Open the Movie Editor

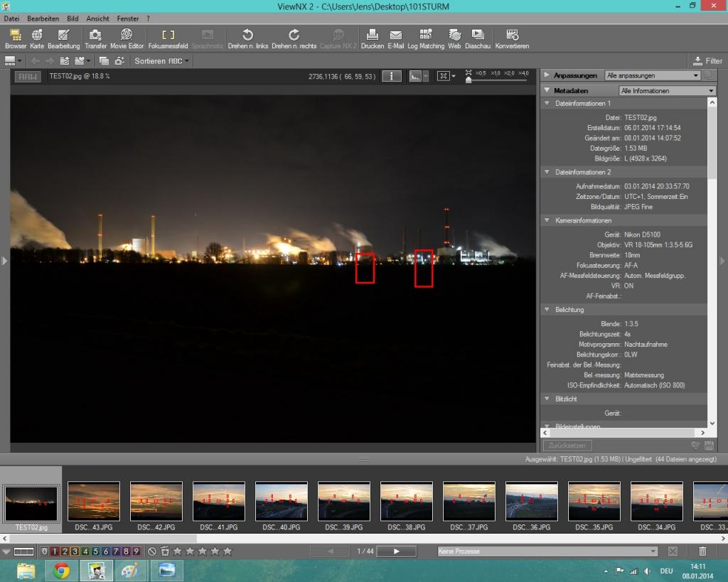click(x=127, y=39)
